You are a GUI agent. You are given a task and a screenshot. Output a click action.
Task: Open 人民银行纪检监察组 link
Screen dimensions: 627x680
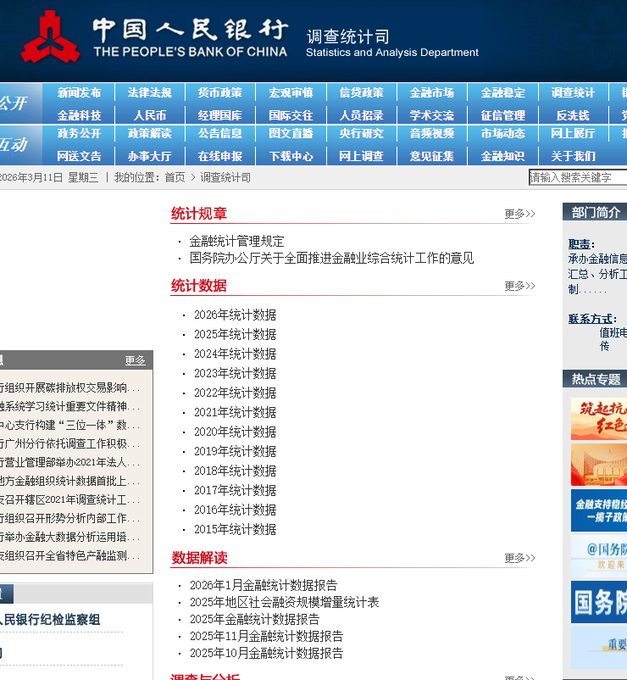coord(50,619)
